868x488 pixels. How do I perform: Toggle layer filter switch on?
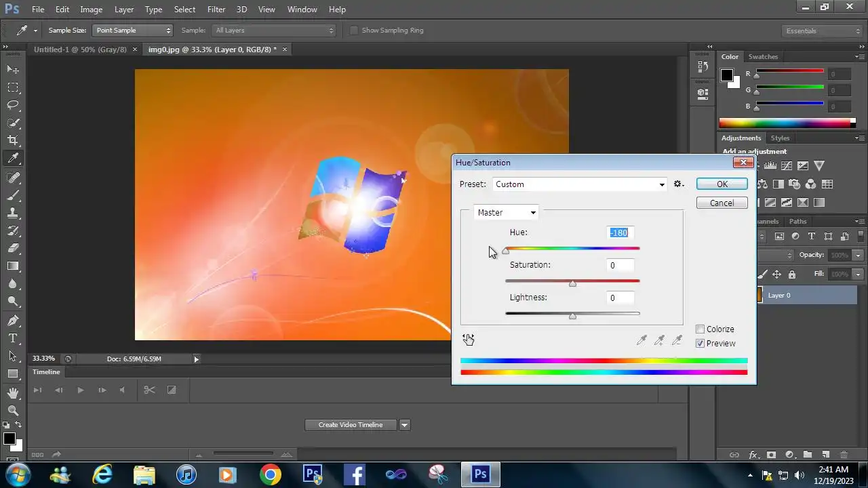coord(860,237)
